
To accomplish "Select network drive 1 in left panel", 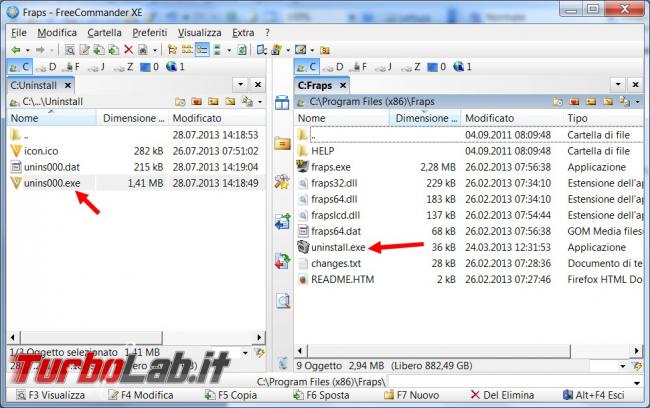I will coord(175,67).
